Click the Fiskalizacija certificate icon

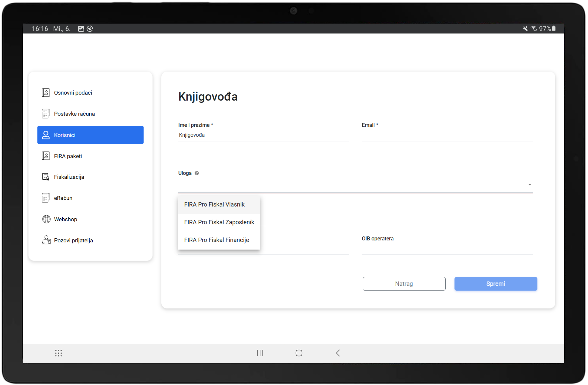coord(46,177)
